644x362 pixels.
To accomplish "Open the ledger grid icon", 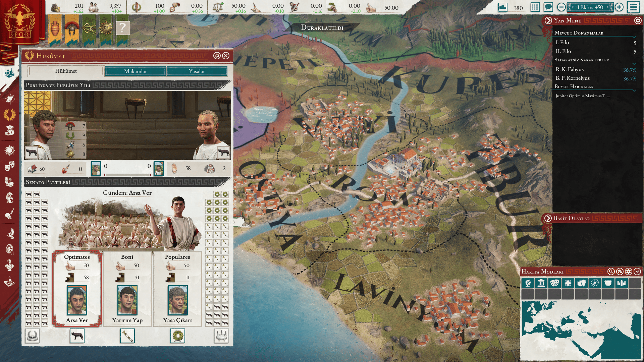I will pyautogui.click(x=535, y=7).
